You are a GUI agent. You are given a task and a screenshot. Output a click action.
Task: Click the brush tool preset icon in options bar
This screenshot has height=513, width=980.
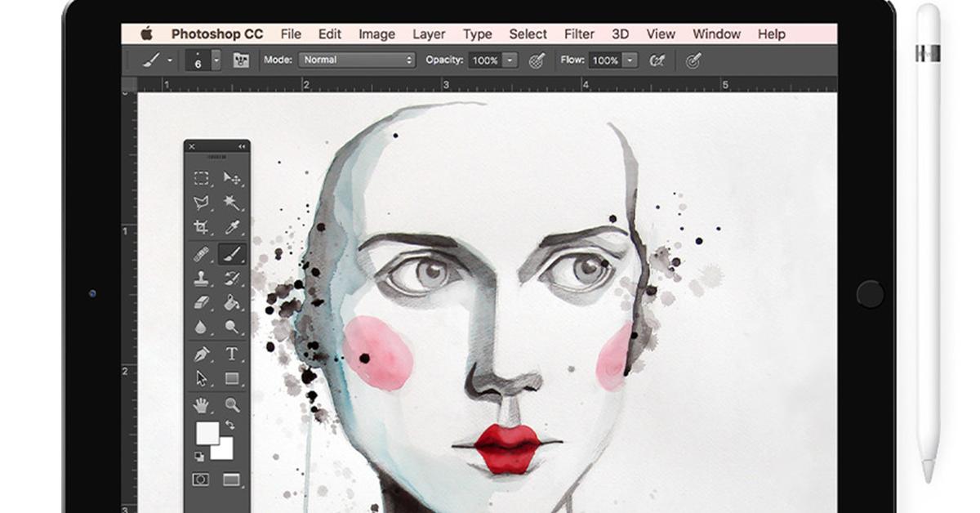(152, 60)
